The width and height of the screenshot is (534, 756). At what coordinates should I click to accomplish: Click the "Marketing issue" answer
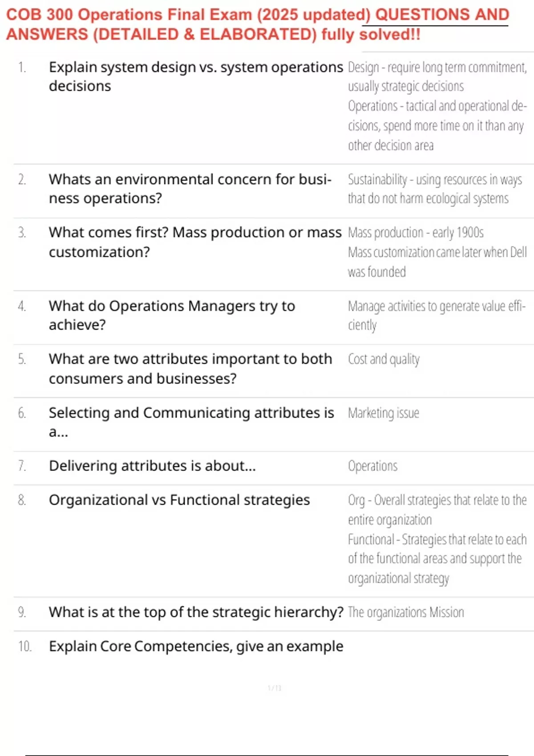pyautogui.click(x=383, y=413)
